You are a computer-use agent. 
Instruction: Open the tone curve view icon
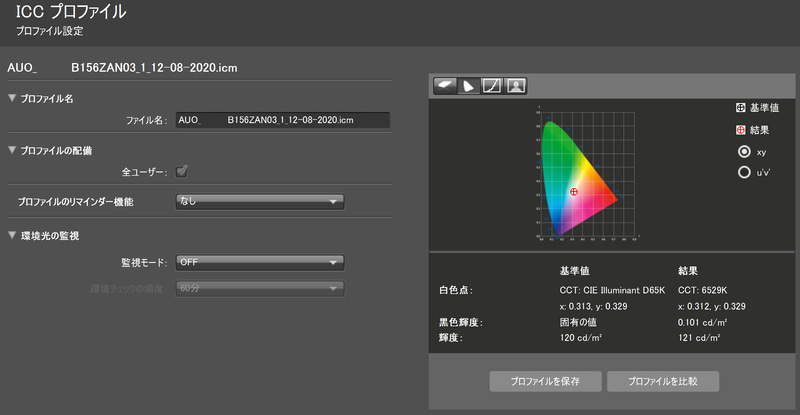click(492, 86)
